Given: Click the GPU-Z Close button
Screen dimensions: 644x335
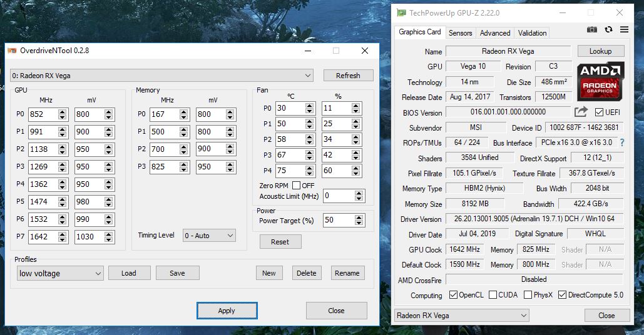Looking at the screenshot, I should coord(606,316).
